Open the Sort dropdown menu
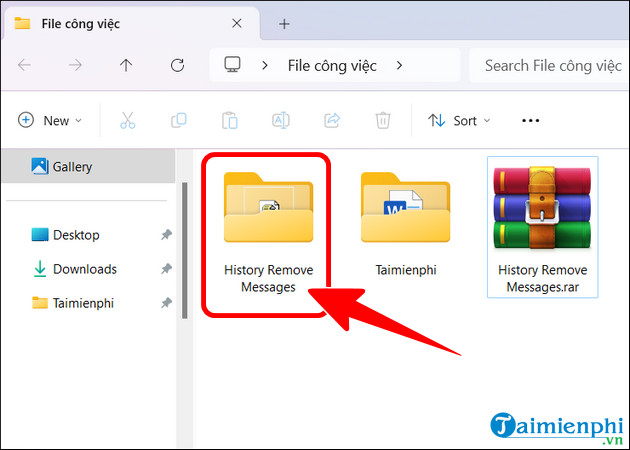The height and width of the screenshot is (450, 630). click(459, 120)
